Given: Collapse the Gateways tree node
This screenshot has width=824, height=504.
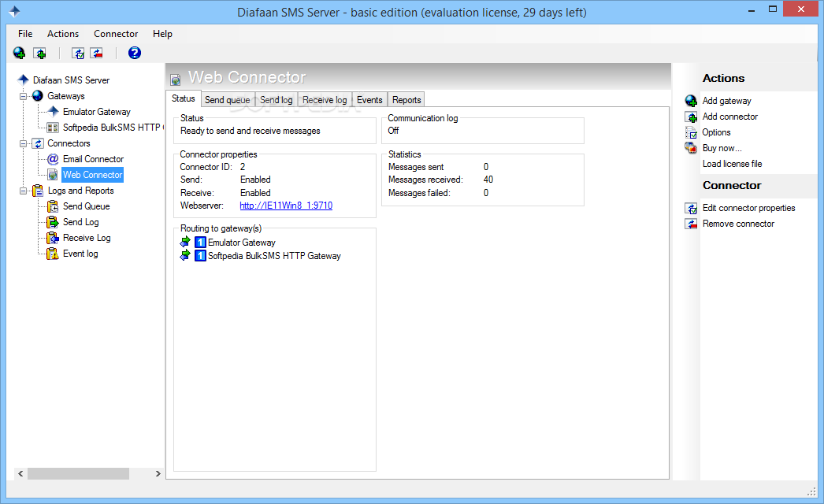Looking at the screenshot, I should pyautogui.click(x=23, y=96).
